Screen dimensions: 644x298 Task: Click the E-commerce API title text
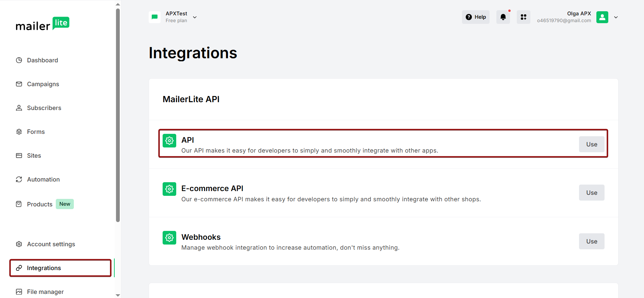[212, 188]
